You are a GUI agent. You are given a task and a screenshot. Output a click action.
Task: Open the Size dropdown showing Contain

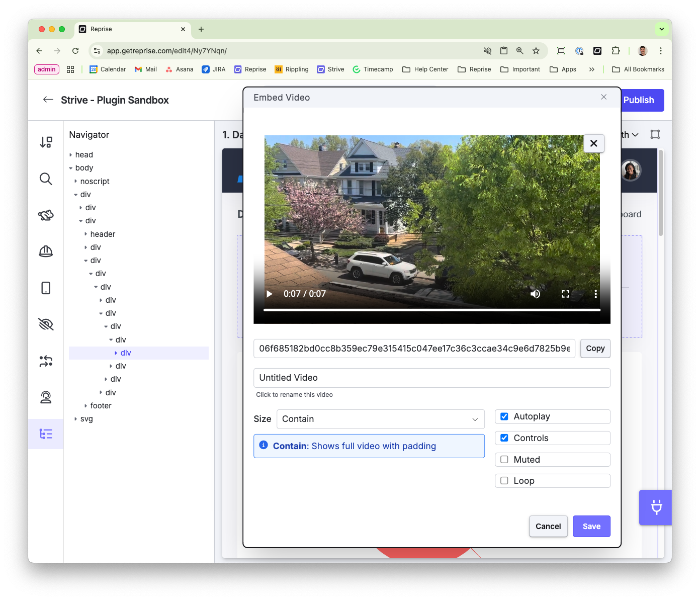pyautogui.click(x=380, y=419)
